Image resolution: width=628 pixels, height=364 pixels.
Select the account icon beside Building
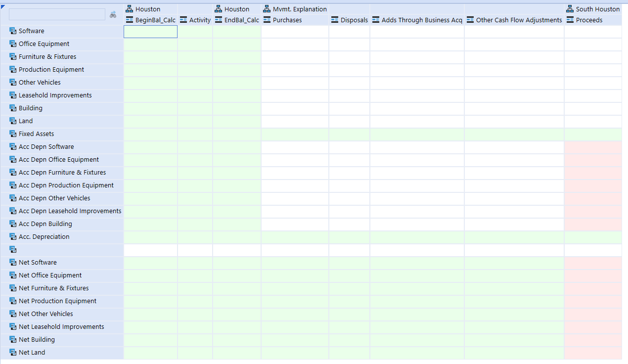13,108
